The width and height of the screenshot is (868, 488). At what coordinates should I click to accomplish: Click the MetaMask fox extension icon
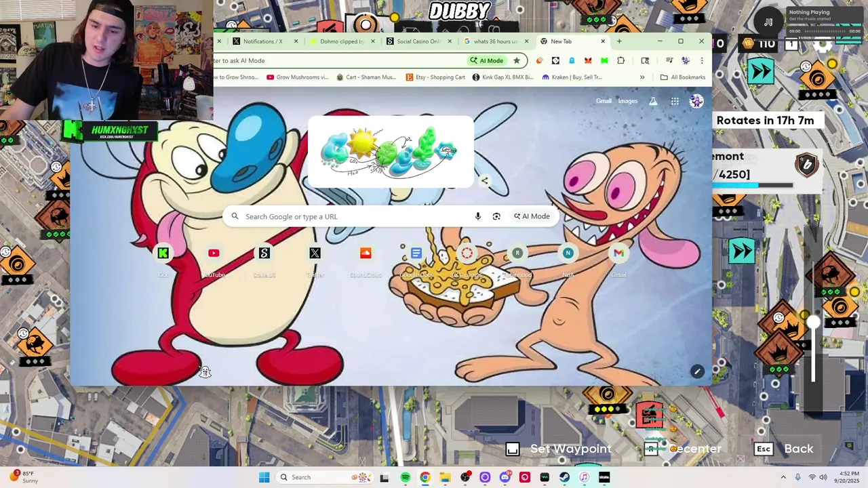tap(588, 60)
